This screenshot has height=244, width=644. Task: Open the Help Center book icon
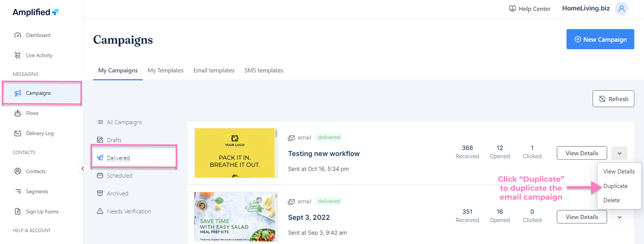[x=512, y=8]
